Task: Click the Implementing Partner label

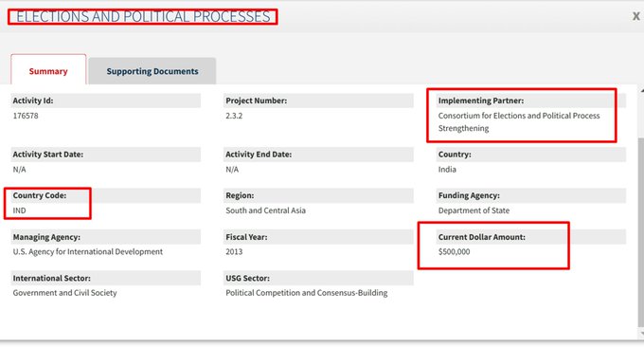Action: 481,100
